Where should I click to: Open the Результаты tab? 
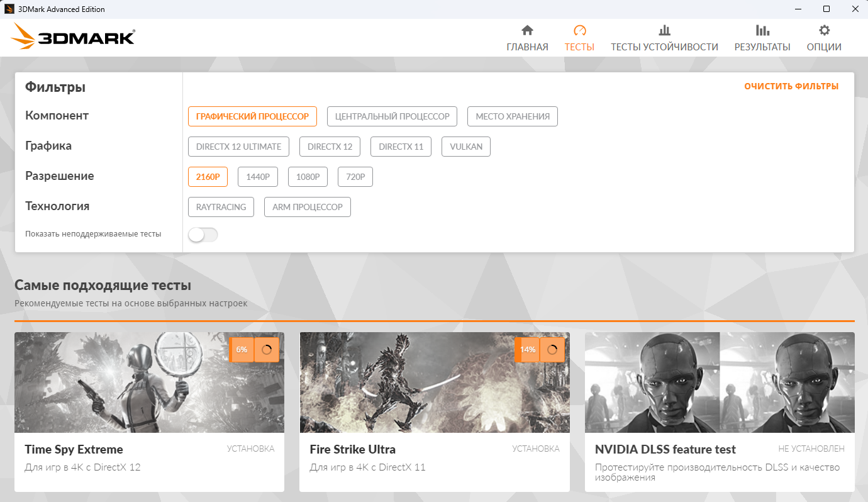[762, 38]
